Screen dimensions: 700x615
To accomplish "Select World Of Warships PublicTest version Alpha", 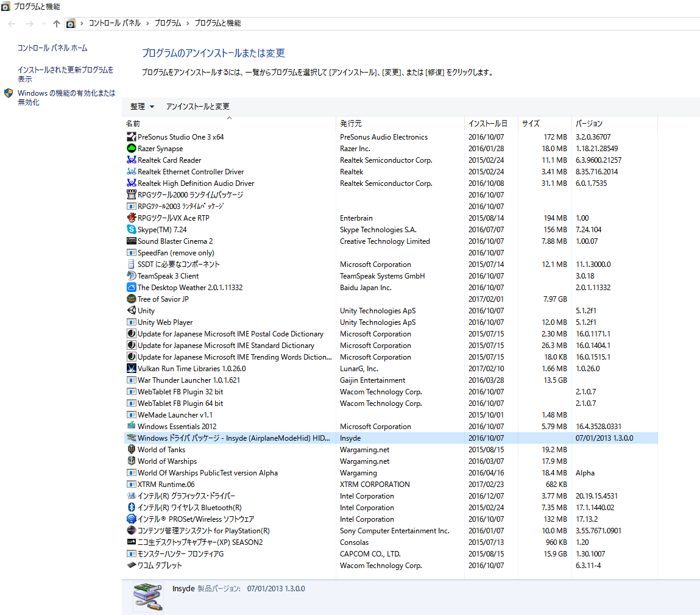I will [x=391, y=472].
